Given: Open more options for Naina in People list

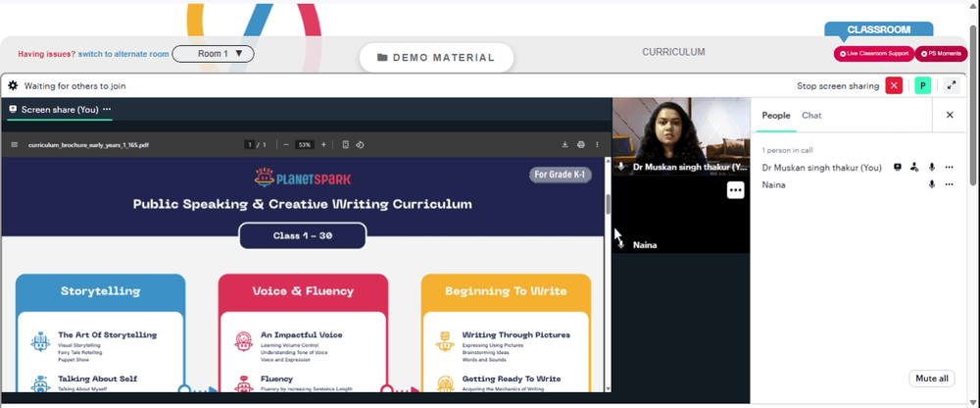Looking at the screenshot, I should [950, 184].
